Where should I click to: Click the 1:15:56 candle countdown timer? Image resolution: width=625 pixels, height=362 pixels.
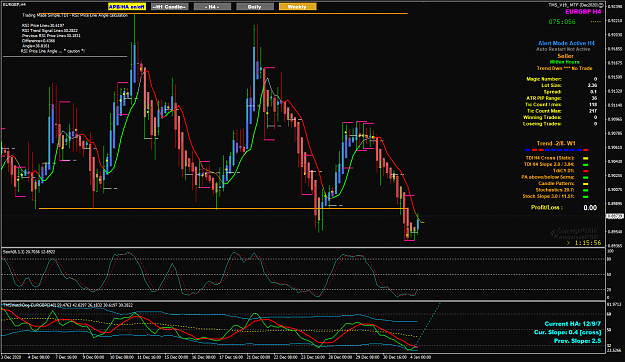coord(588,243)
